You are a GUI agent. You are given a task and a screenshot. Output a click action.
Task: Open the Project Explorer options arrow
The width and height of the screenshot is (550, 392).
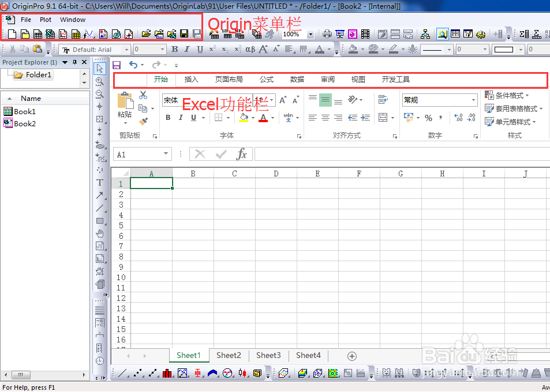click(65, 62)
